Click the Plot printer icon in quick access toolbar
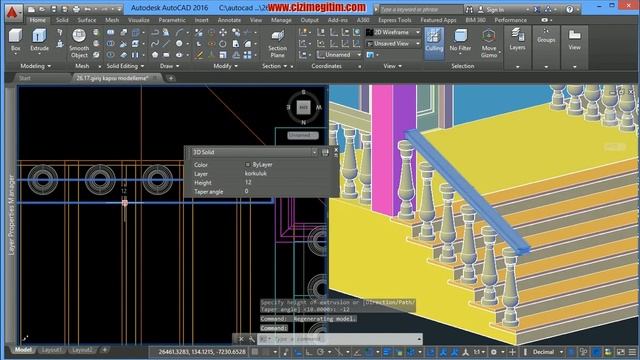 tap(76, 9)
